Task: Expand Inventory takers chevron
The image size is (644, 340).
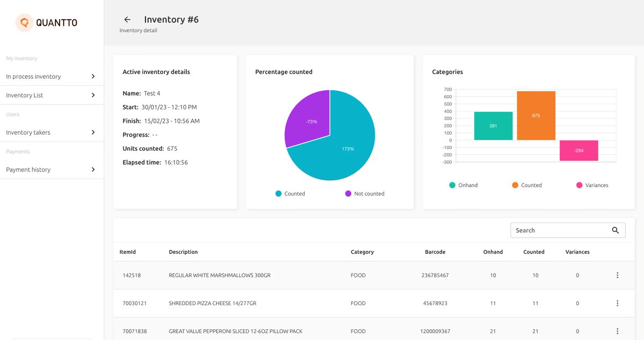Action: [93, 132]
